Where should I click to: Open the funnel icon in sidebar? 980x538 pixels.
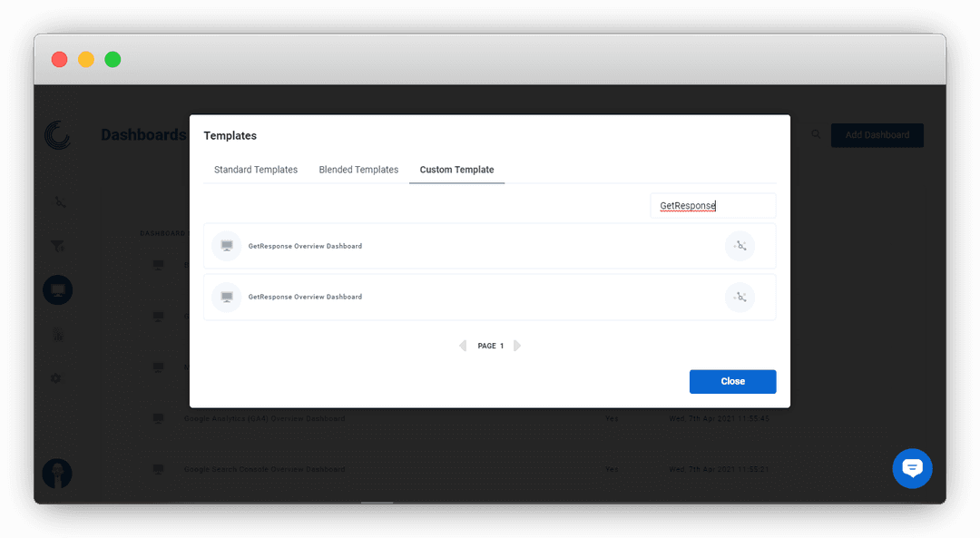pyautogui.click(x=57, y=246)
